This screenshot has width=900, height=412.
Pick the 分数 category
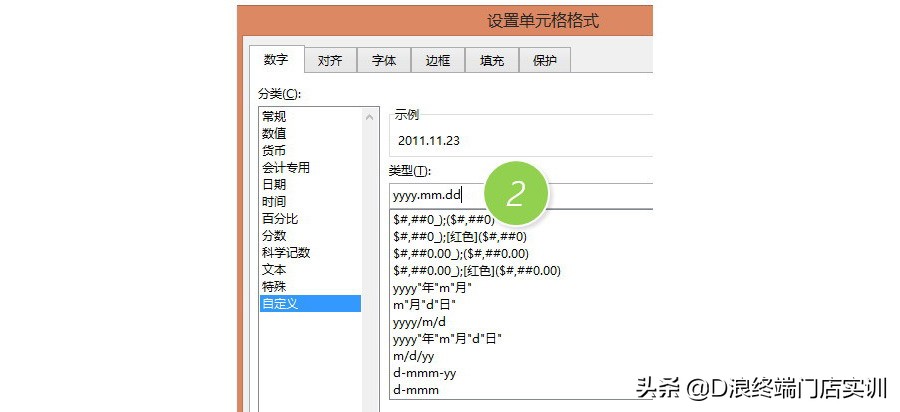coord(311,235)
